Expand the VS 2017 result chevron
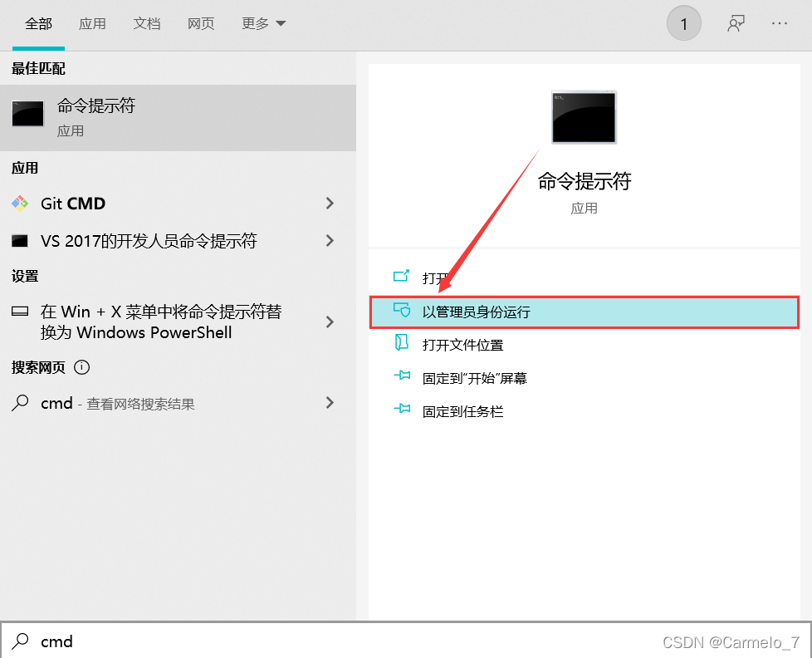This screenshot has height=658, width=812. [330, 240]
